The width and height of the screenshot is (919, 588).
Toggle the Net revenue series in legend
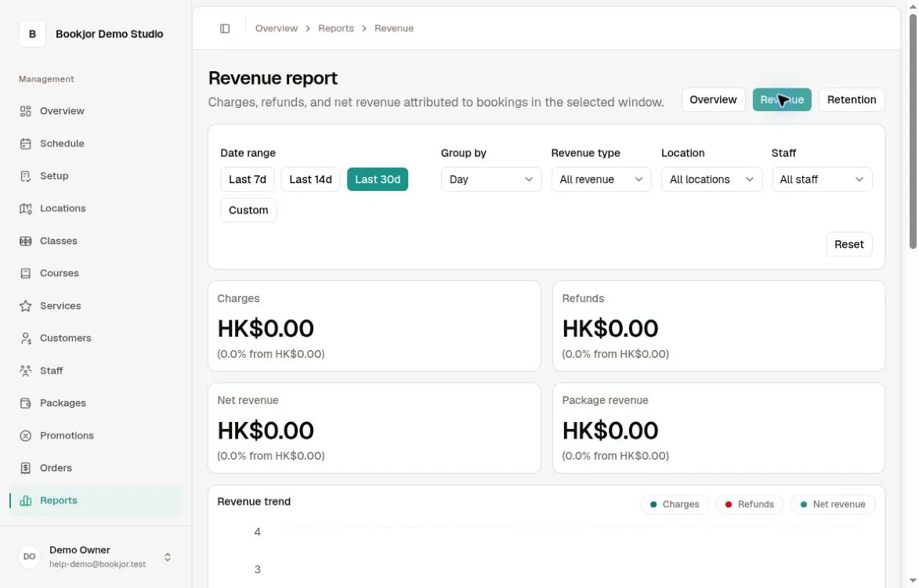(833, 504)
